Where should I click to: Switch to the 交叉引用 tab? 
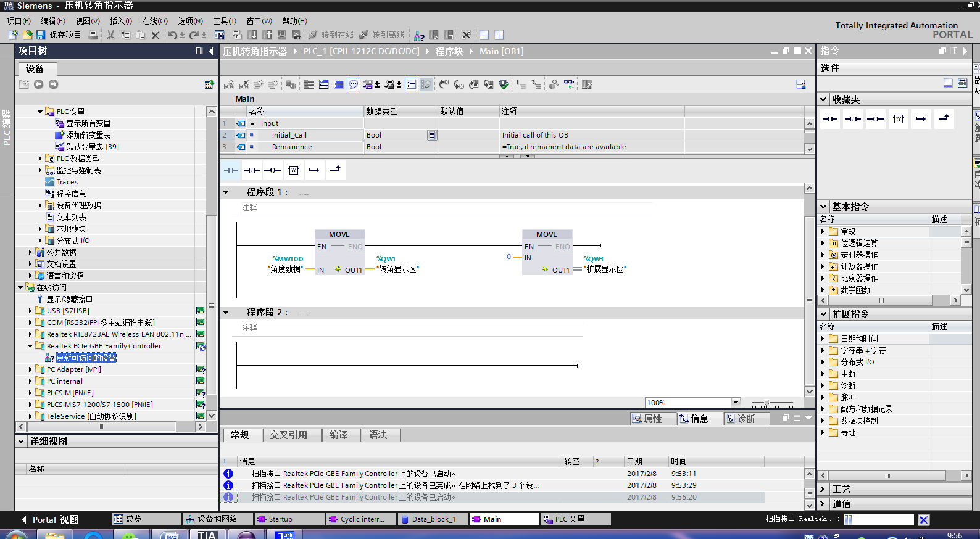pos(288,435)
